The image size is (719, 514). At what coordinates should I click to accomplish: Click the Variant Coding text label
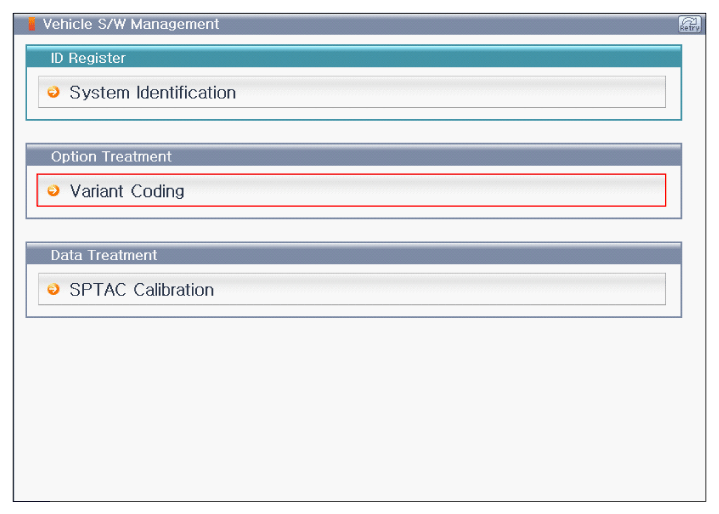click(127, 191)
